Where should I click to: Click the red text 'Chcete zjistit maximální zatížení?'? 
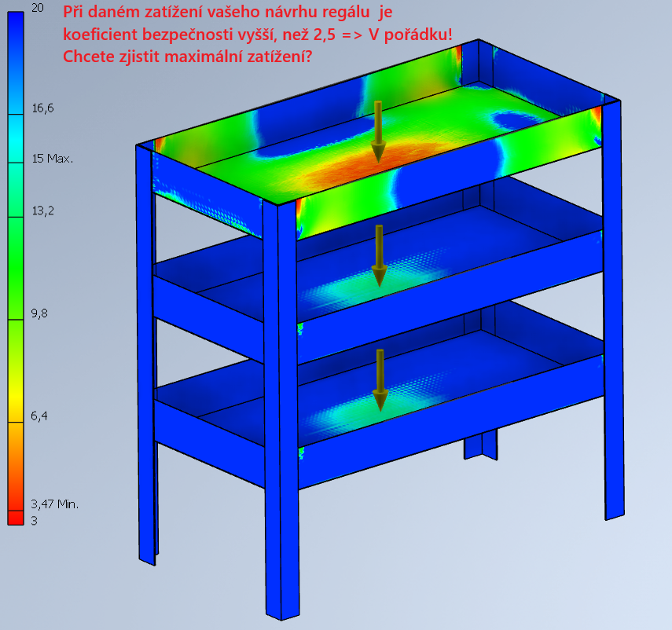188,57
